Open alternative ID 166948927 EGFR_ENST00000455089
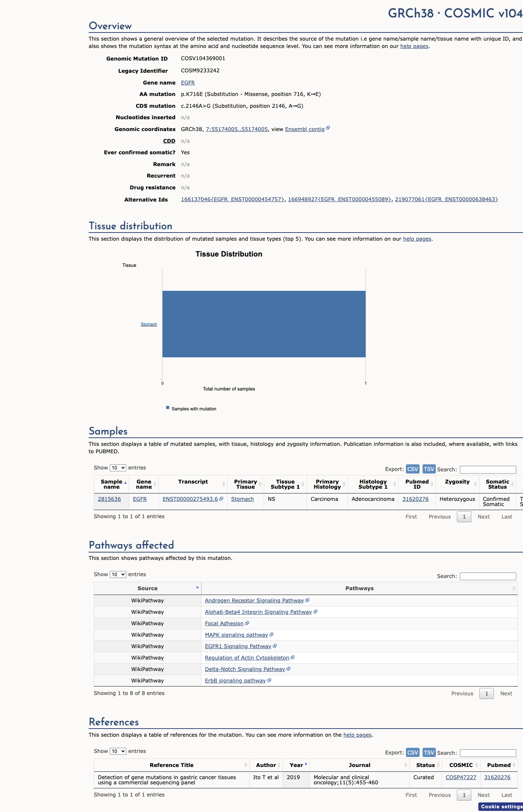 tap(339, 199)
